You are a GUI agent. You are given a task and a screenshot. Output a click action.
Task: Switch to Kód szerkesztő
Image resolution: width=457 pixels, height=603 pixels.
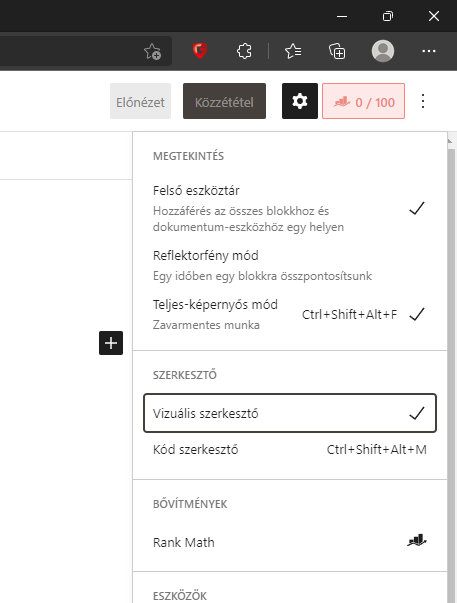(290, 449)
